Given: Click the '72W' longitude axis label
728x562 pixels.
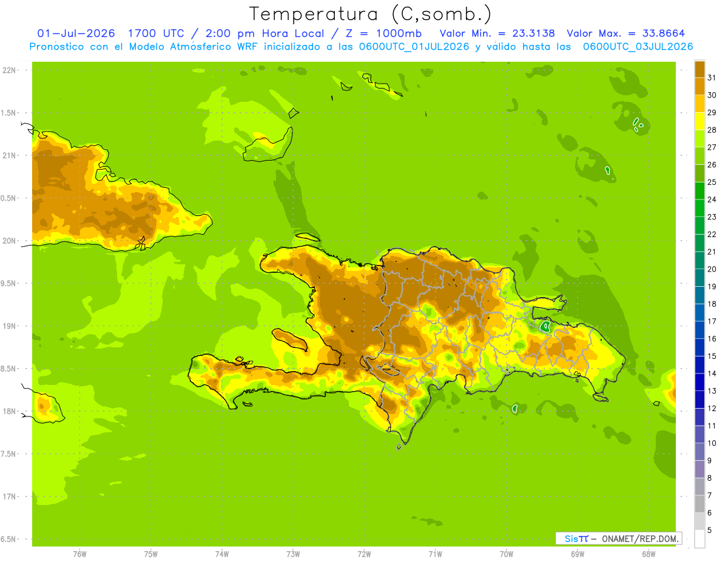Looking at the screenshot, I should (x=364, y=554).
